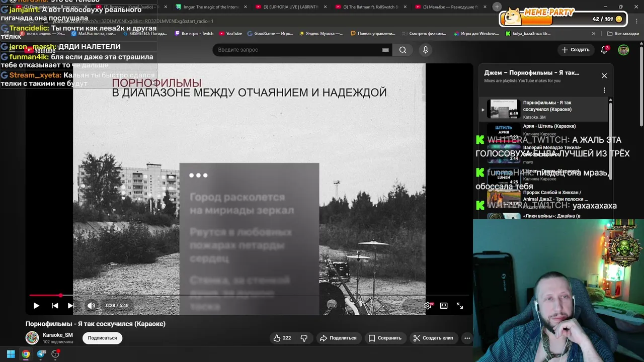Switch to The Batman ft. KxllSwxtch tab
The height and width of the screenshot is (362, 644).
click(367, 7)
